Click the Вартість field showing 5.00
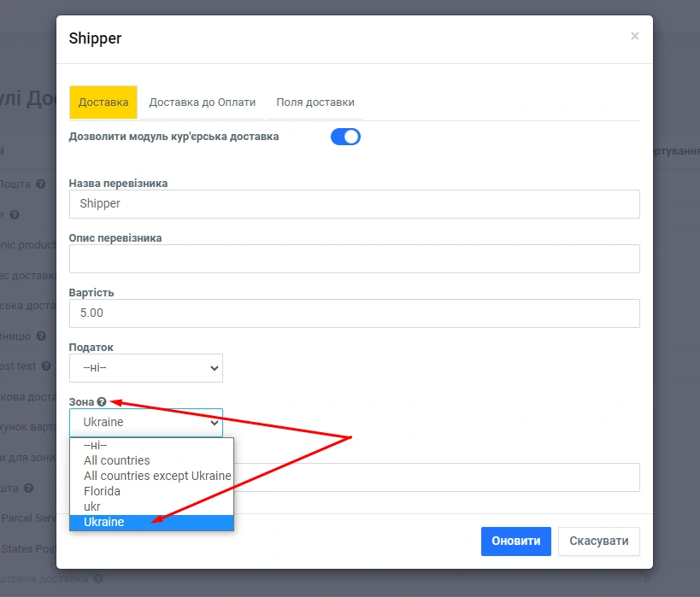 point(354,313)
